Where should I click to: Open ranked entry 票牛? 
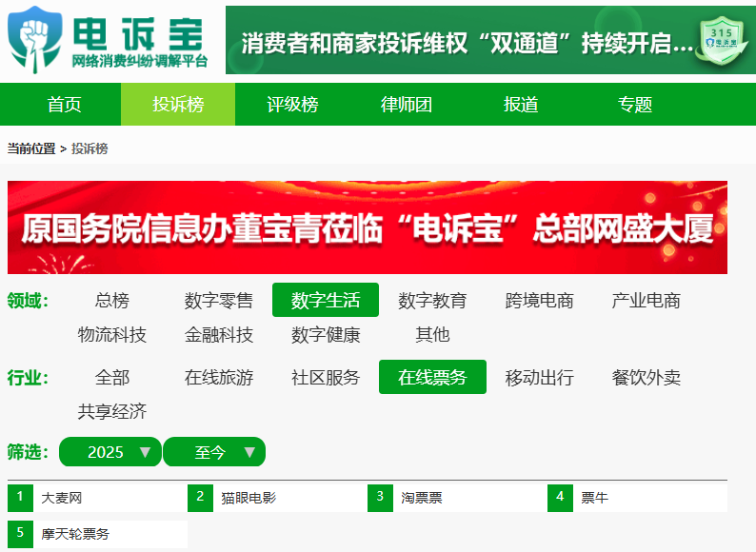[x=594, y=498]
